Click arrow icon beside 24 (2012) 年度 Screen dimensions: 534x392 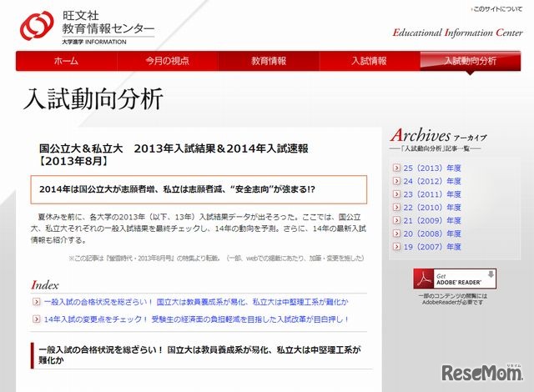click(396, 181)
